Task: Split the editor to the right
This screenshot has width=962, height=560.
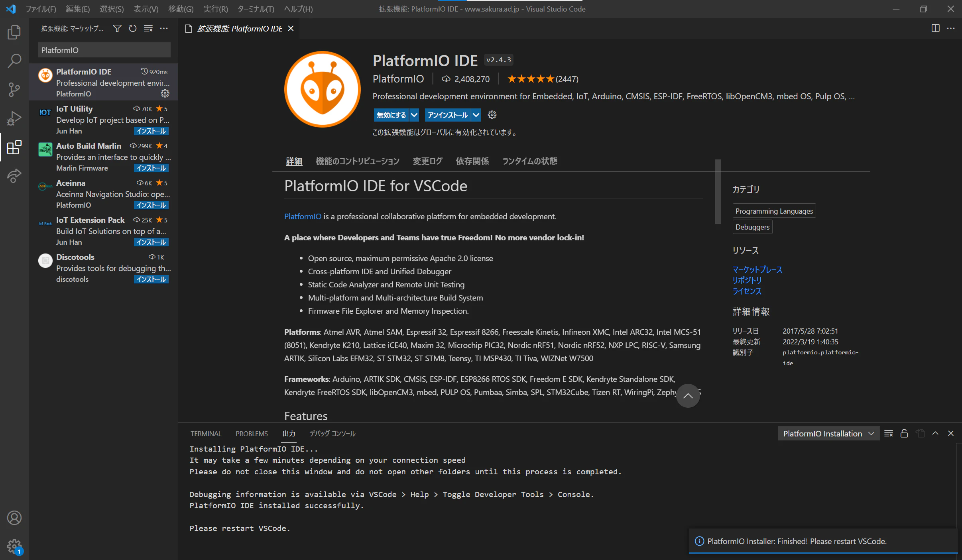Action: 935,28
